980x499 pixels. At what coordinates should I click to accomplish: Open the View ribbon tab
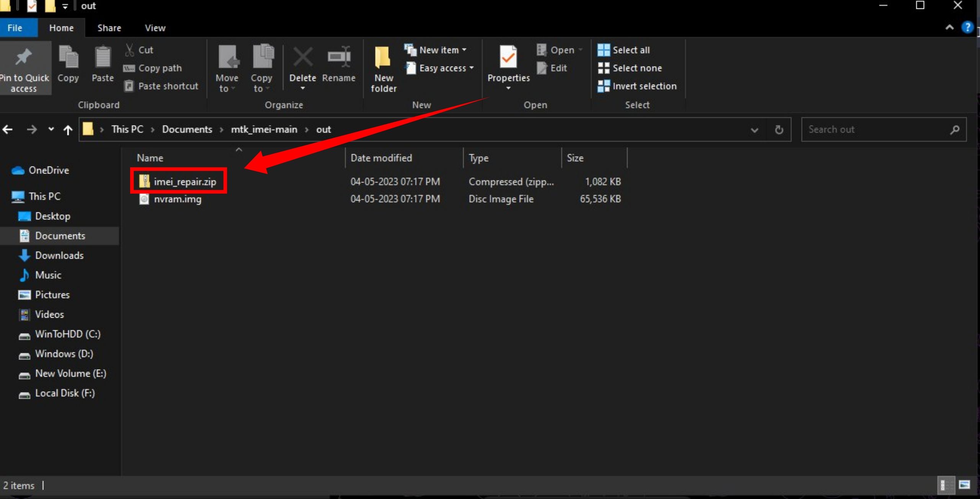click(x=155, y=28)
